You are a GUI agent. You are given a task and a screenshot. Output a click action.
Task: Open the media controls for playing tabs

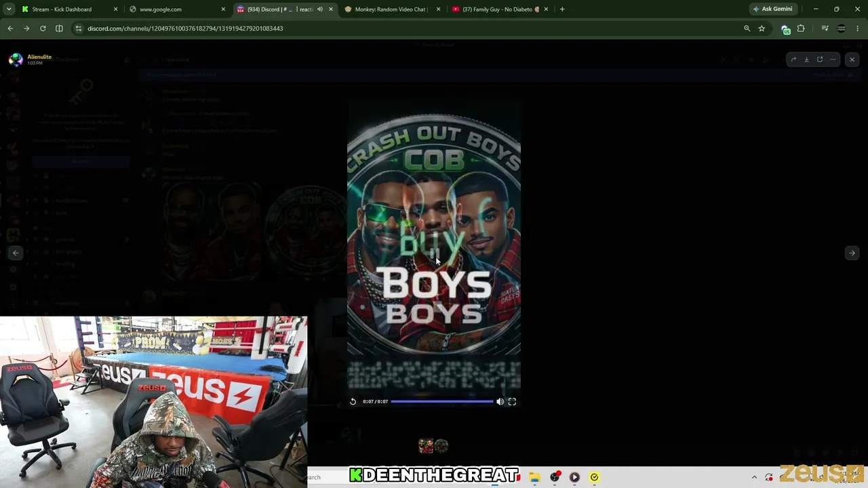click(x=825, y=28)
